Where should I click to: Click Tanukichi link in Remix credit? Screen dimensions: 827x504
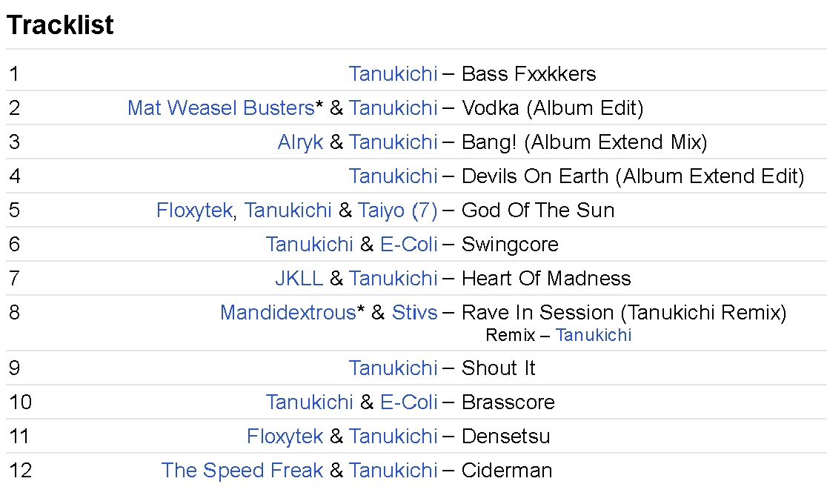point(593,335)
